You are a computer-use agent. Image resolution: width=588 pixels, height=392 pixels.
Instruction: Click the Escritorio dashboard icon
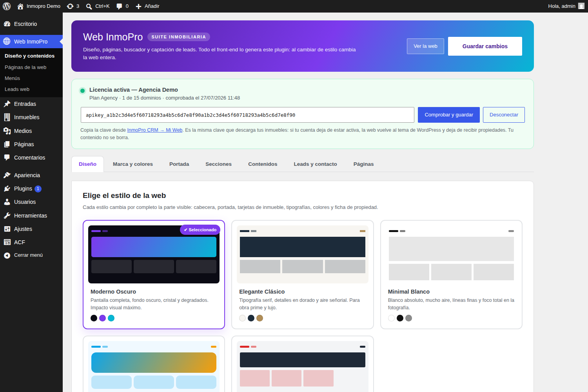(7, 24)
